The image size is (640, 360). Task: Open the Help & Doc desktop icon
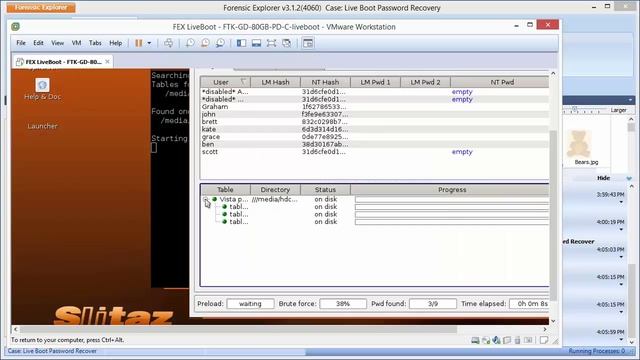pos(42,89)
